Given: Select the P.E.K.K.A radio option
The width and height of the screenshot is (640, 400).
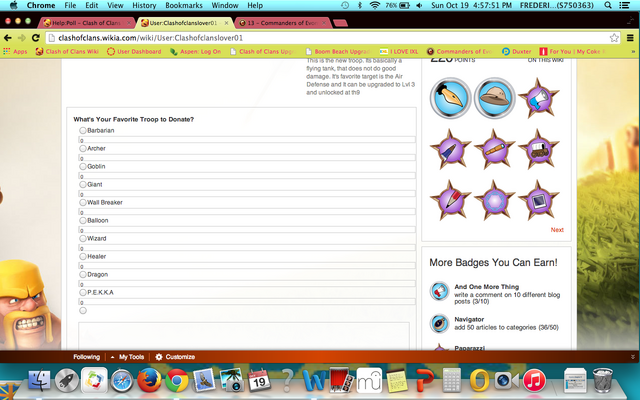Looking at the screenshot, I should pos(83,292).
